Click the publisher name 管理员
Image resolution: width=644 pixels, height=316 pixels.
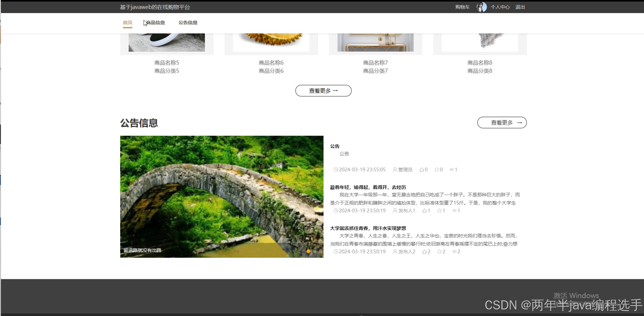pyautogui.click(x=405, y=170)
